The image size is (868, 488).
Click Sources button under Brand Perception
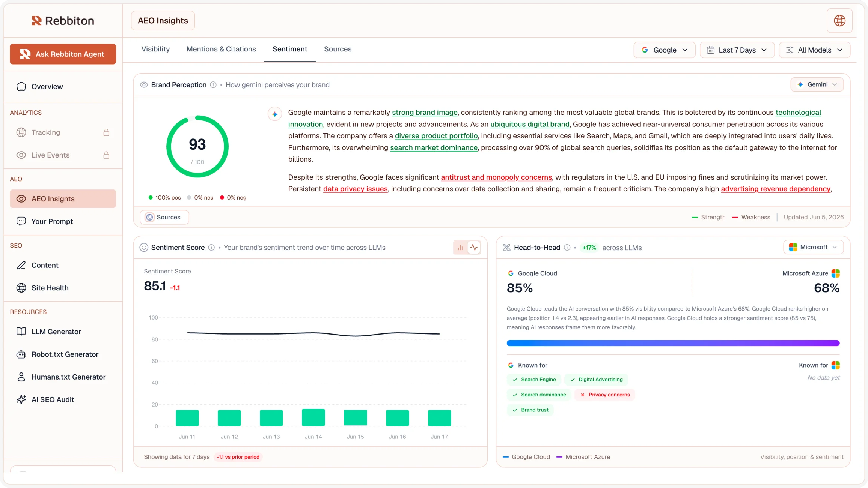[x=164, y=217]
